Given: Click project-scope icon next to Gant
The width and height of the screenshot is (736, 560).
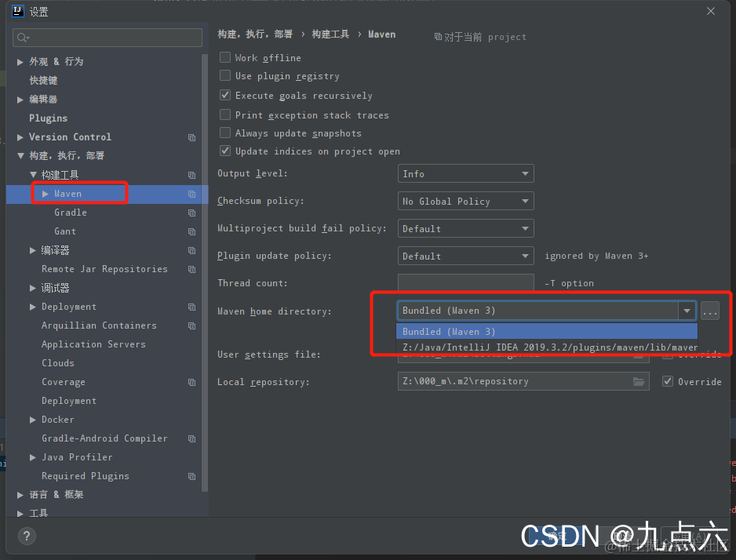Looking at the screenshot, I should [x=191, y=231].
